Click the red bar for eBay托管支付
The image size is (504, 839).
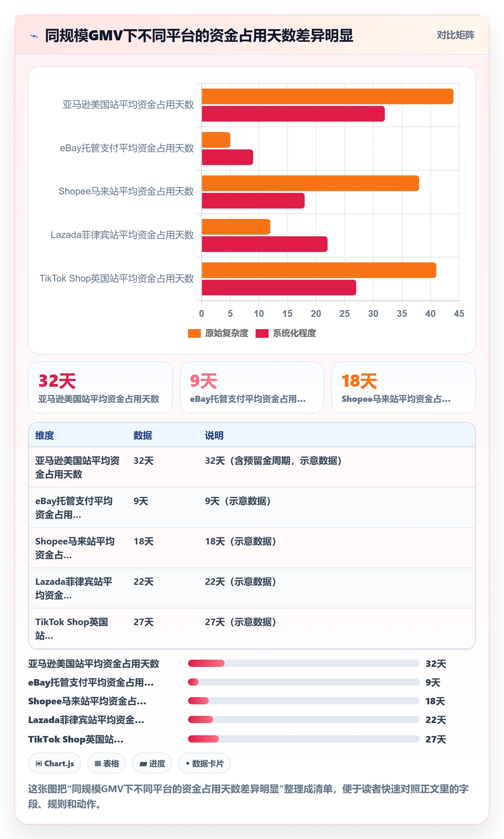coord(228,157)
